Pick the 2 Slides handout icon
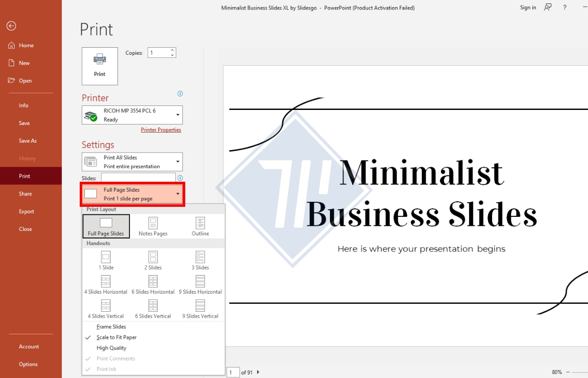The height and width of the screenshot is (378, 588). coord(153,258)
